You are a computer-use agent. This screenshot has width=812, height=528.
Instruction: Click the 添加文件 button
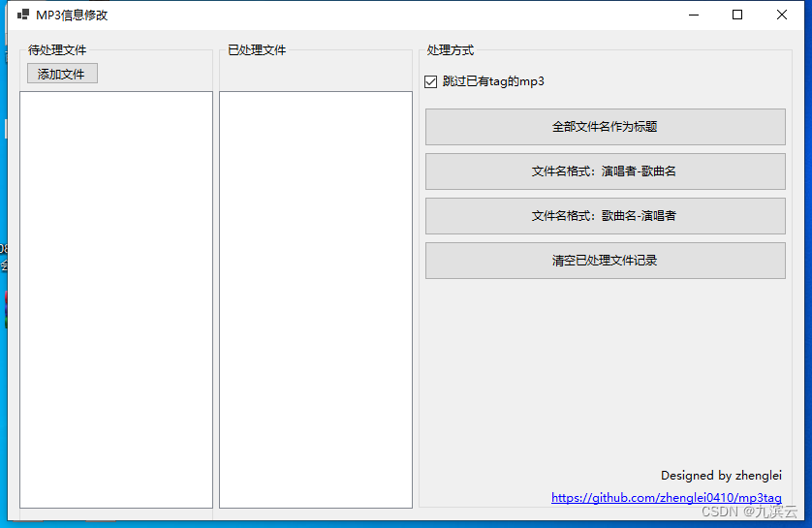pos(62,74)
